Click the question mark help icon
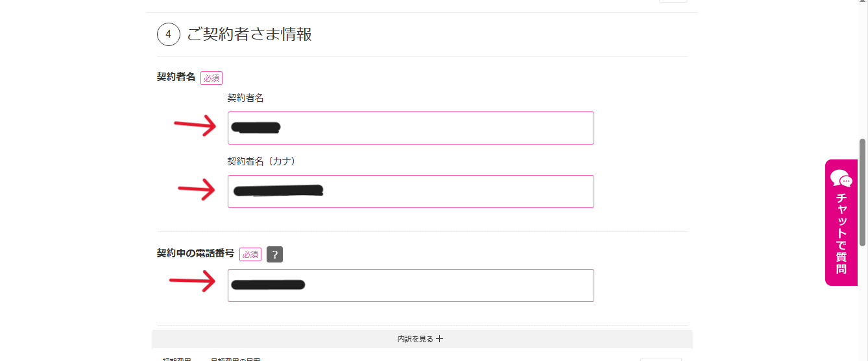Viewport: 868px width, 361px height. pyautogui.click(x=274, y=255)
